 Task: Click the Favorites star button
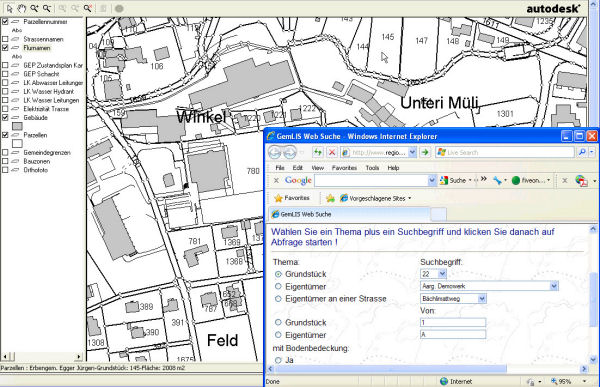[292, 198]
